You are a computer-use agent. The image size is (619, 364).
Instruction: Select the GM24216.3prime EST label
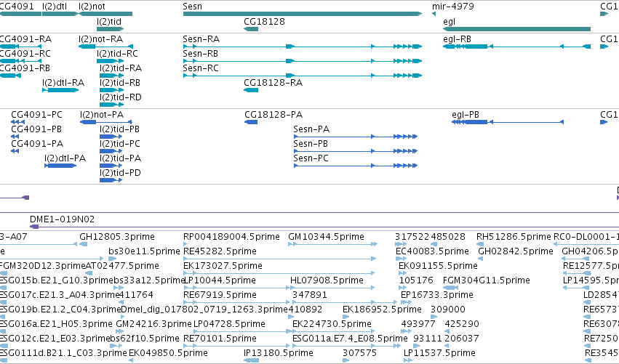[154, 325]
